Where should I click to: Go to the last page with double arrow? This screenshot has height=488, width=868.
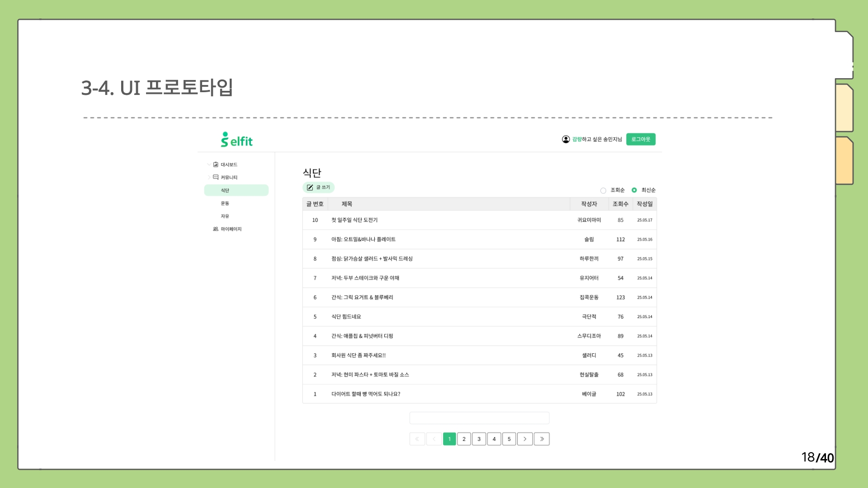[542, 439]
